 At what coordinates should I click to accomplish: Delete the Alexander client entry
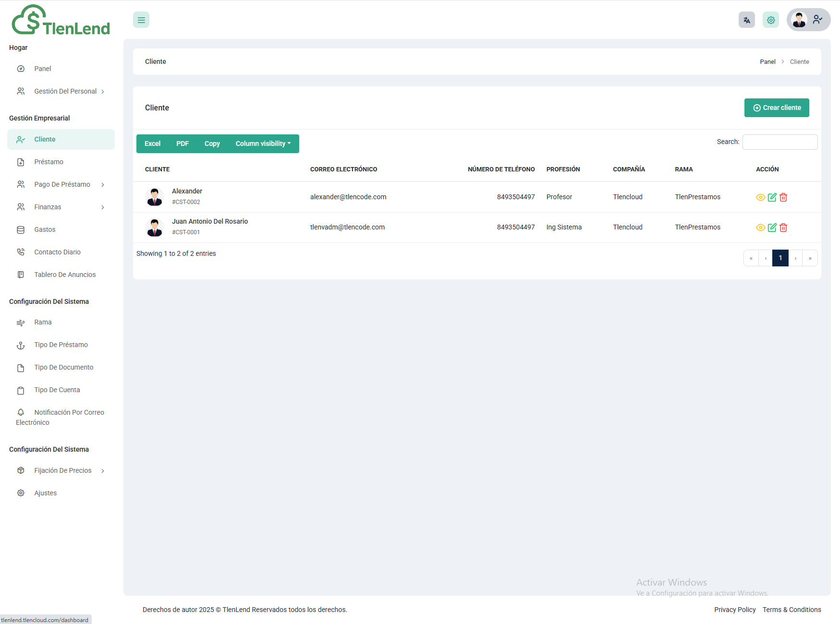click(x=783, y=197)
